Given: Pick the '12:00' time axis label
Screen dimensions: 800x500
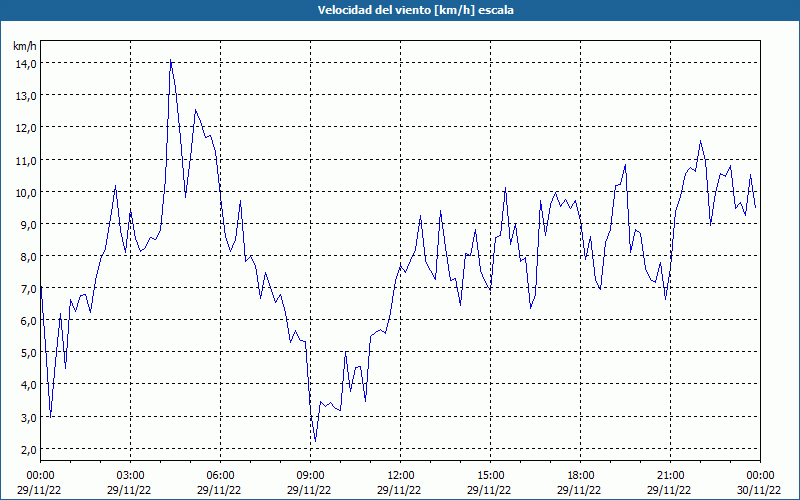Looking at the screenshot, I should point(401,476).
